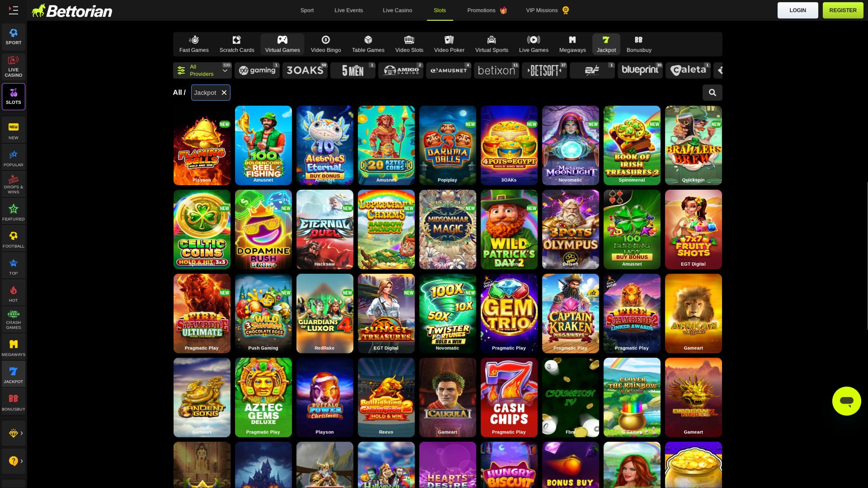Toggle the Betsoft provider filter
Viewport: 868px width, 488px height.
tap(544, 70)
